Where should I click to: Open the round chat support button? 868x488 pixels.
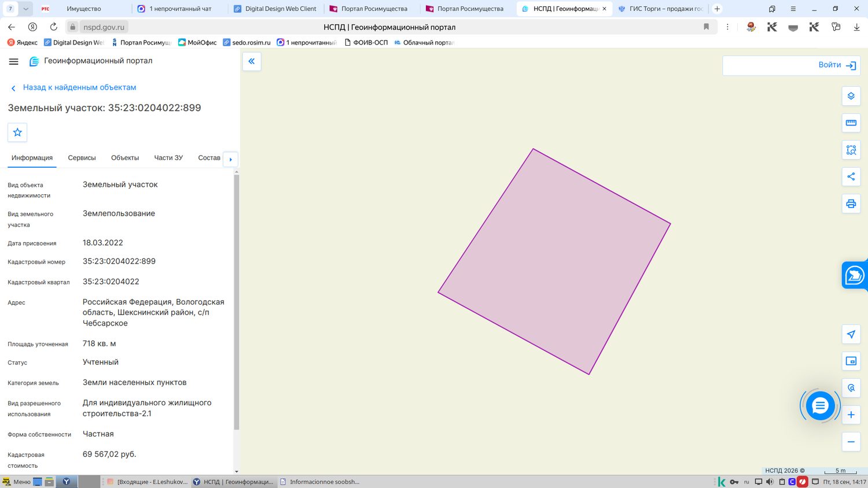820,406
